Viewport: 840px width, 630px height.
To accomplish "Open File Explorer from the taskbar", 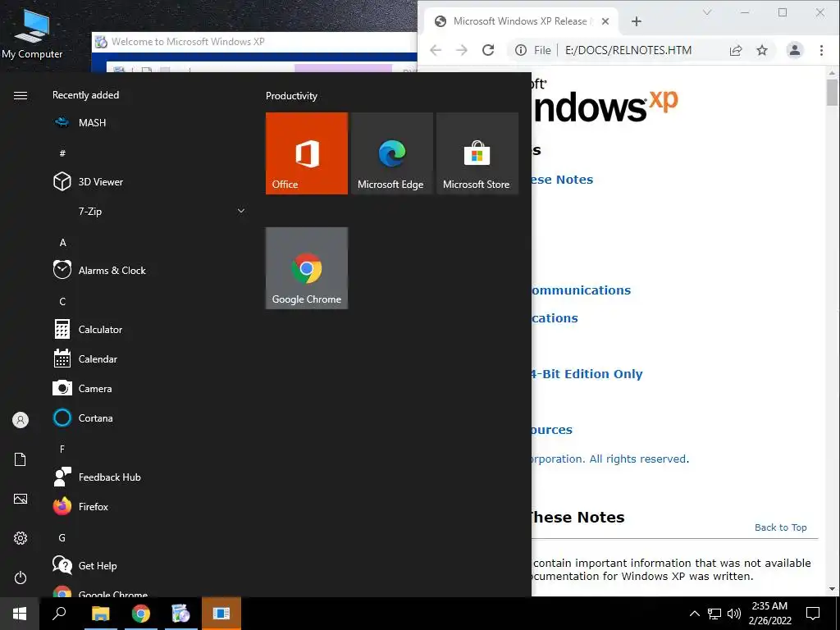I will coord(100,614).
